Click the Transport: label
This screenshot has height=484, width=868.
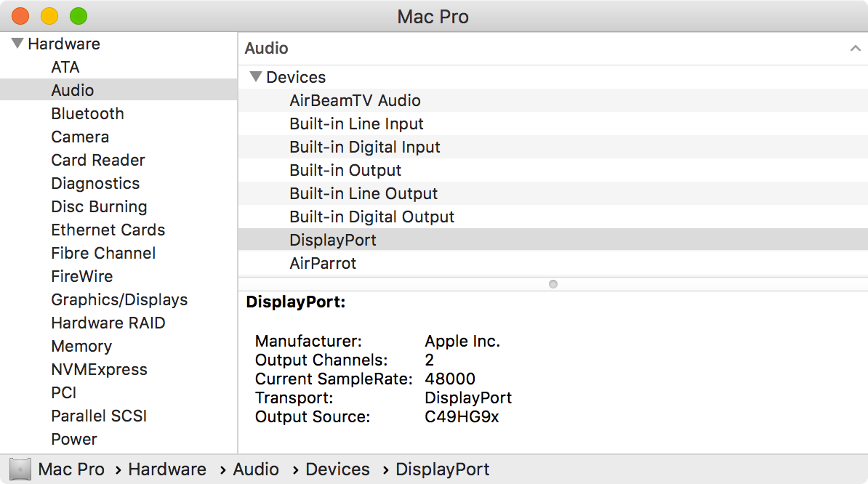pyautogui.click(x=294, y=398)
